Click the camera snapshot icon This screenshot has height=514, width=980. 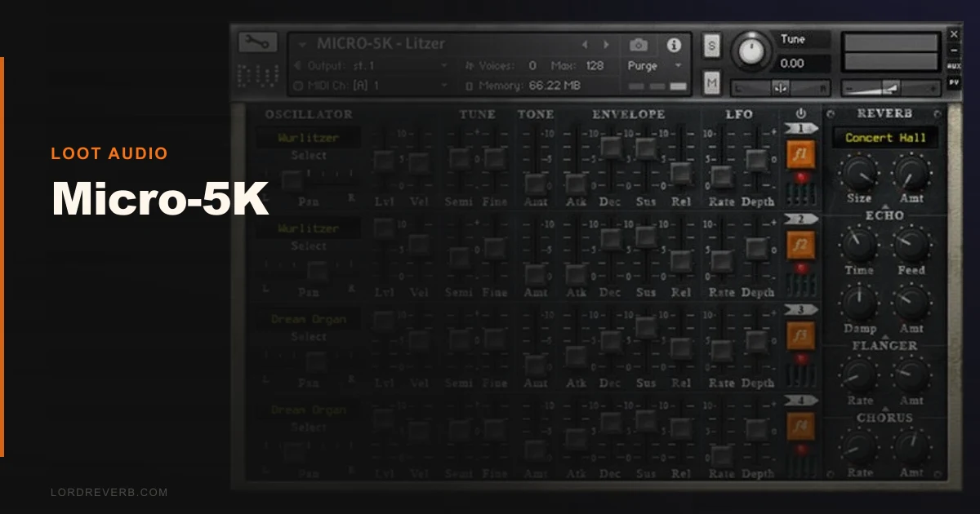tap(639, 45)
